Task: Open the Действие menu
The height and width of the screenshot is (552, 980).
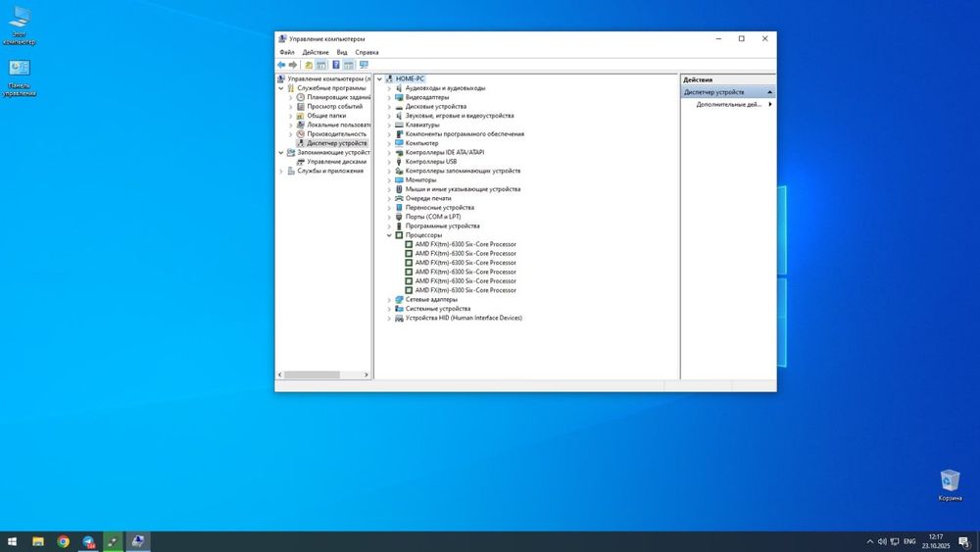Action: pos(315,53)
